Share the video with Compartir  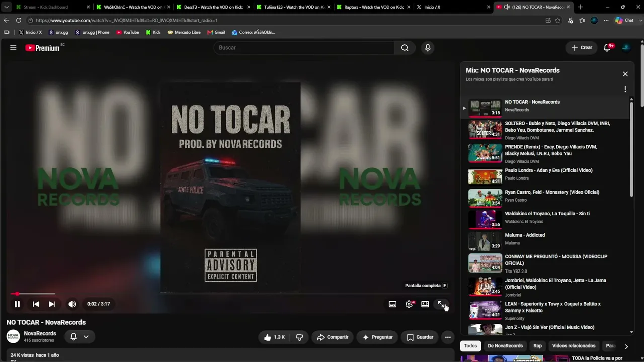(333, 337)
